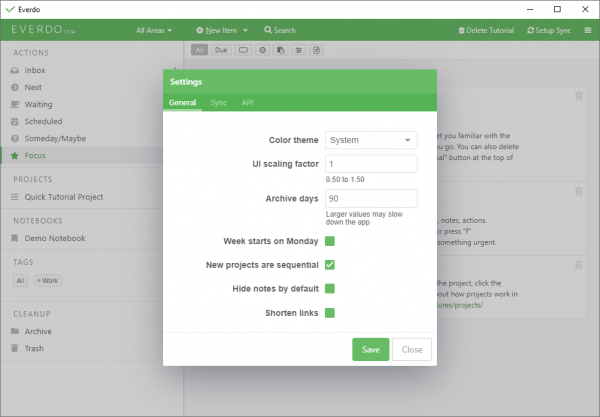Select the All tags filter
This screenshot has height=417, width=600.
click(20, 281)
